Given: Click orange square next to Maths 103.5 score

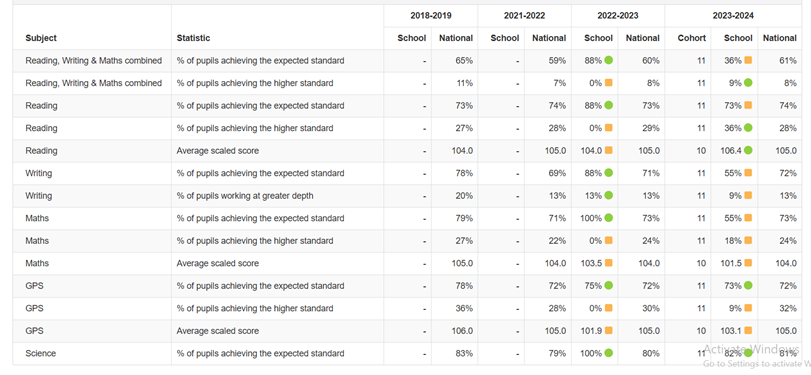Looking at the screenshot, I should point(608,263).
